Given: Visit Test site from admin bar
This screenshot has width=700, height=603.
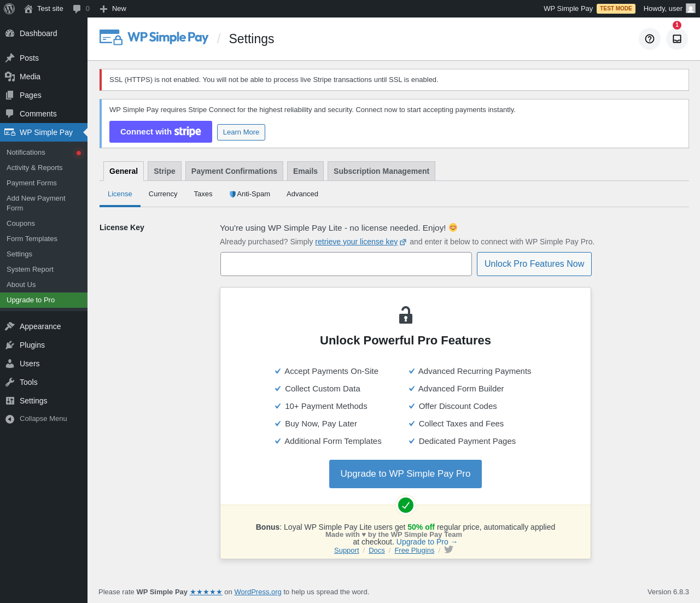Looking at the screenshot, I should (44, 9).
